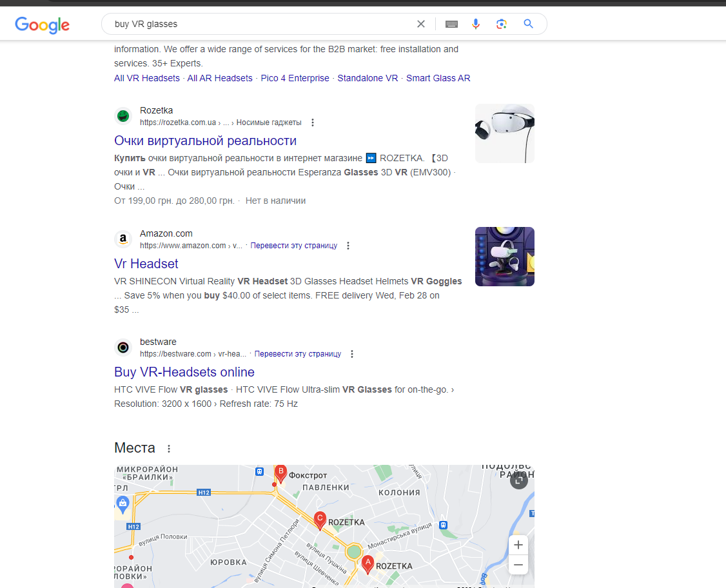Screen dimensions: 726x588
Task: Open the on-screen keyboard input tool
Action: tap(451, 24)
